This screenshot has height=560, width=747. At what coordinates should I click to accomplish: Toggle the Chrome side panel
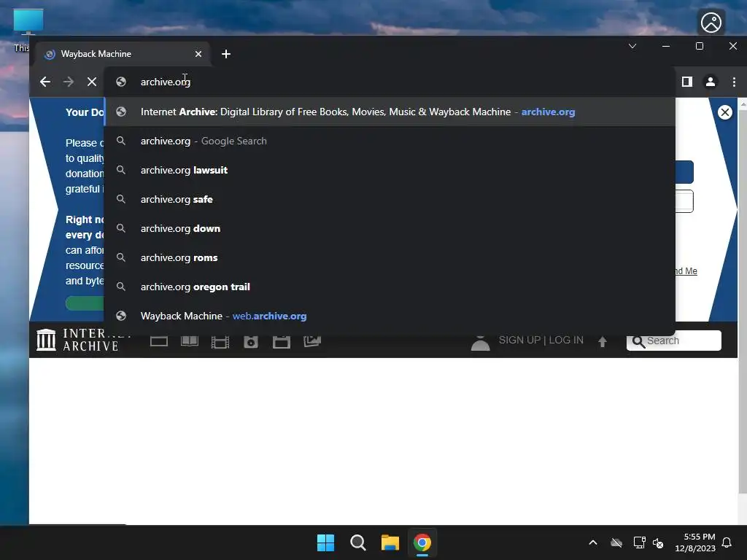point(687,82)
